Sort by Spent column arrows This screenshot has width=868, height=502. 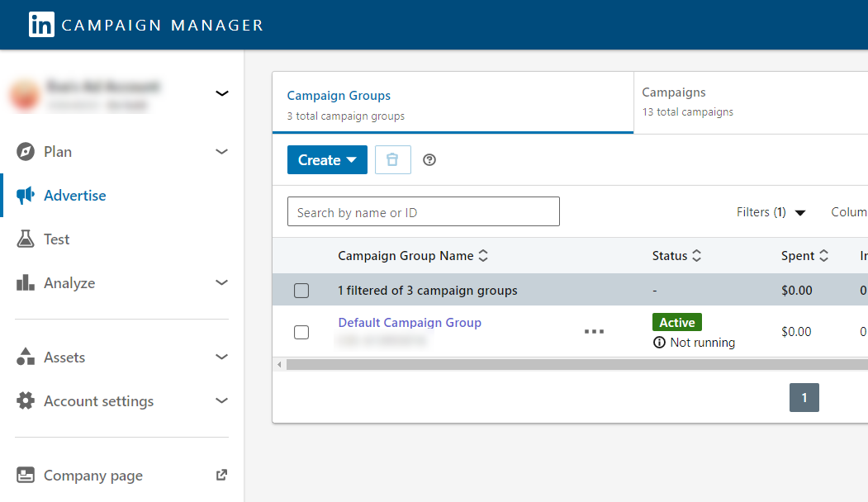(823, 256)
